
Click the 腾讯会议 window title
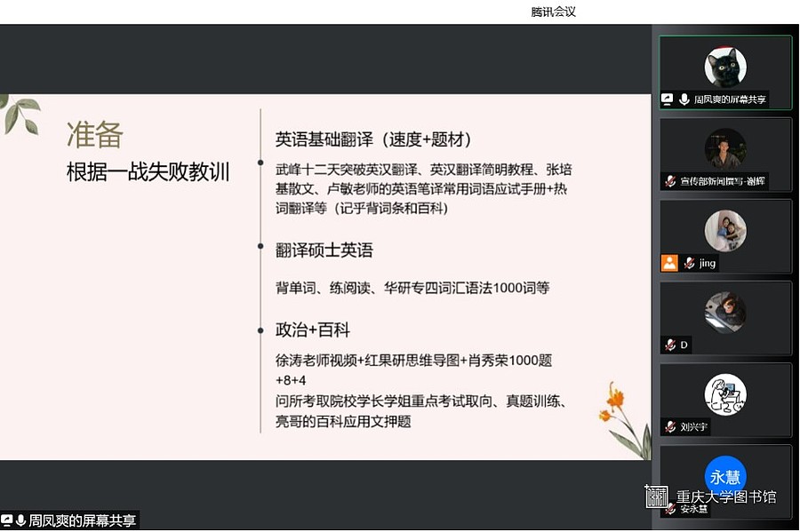coord(553,12)
